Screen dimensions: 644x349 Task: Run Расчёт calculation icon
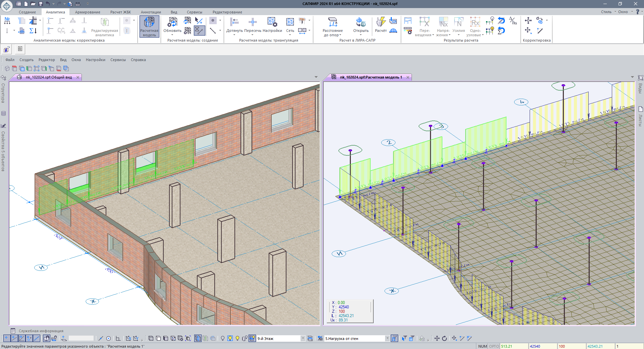coord(380,22)
